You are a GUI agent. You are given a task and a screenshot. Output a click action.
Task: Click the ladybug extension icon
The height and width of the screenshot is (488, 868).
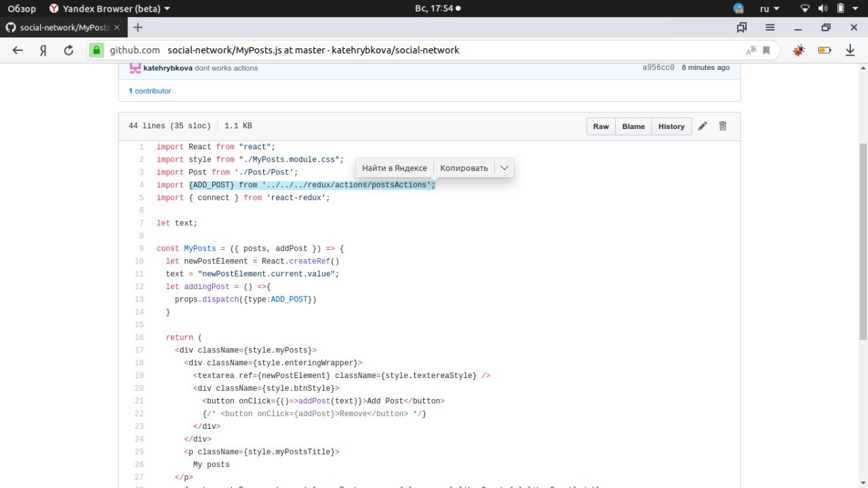tap(800, 50)
